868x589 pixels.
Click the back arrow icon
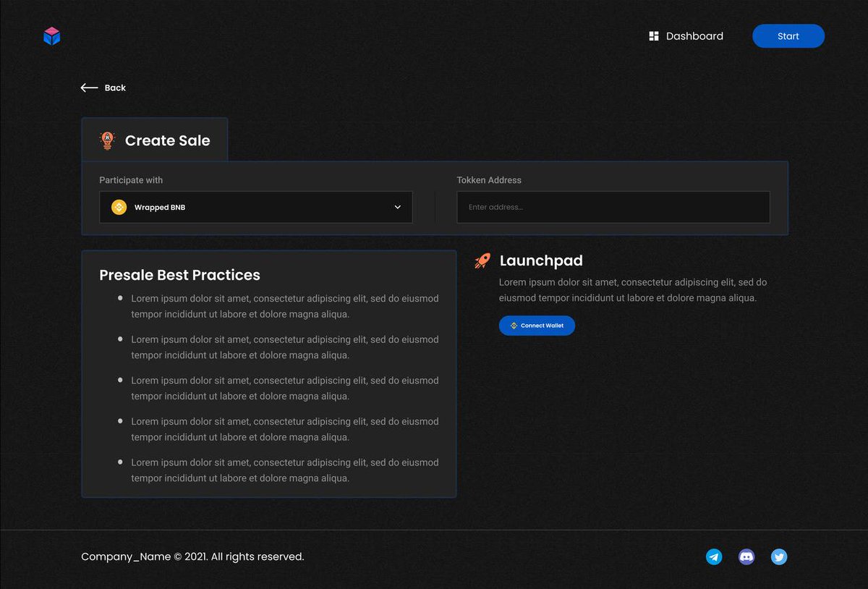89,88
